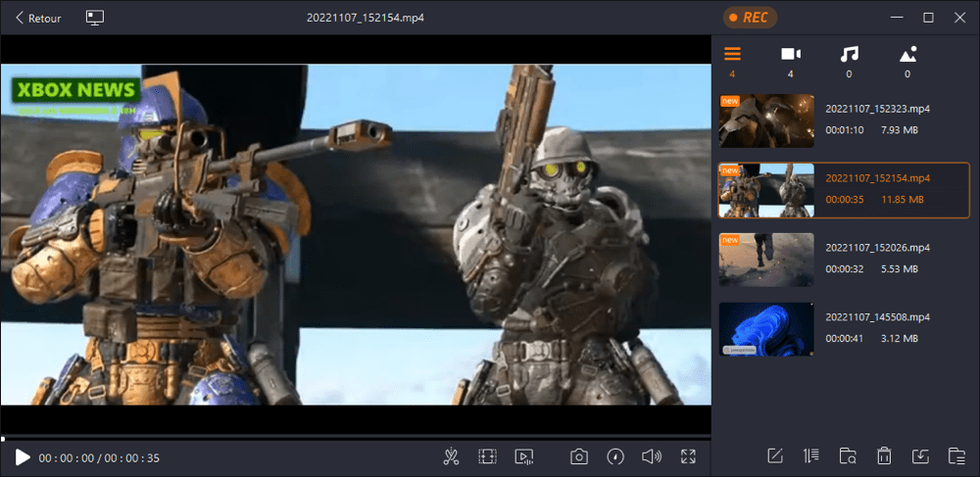Image resolution: width=980 pixels, height=477 pixels.
Task: Click file name 20221107_152154.mp4 in the list
Action: click(x=877, y=178)
